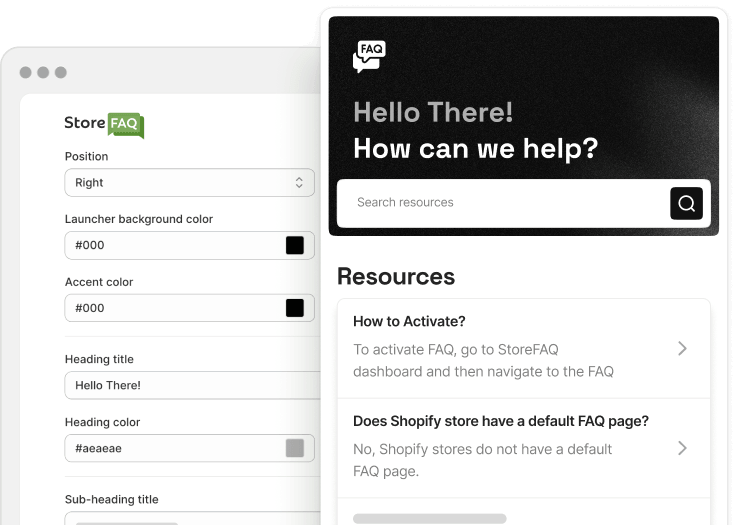
Task: Open the gray Heading color swatch
Action: coord(294,448)
